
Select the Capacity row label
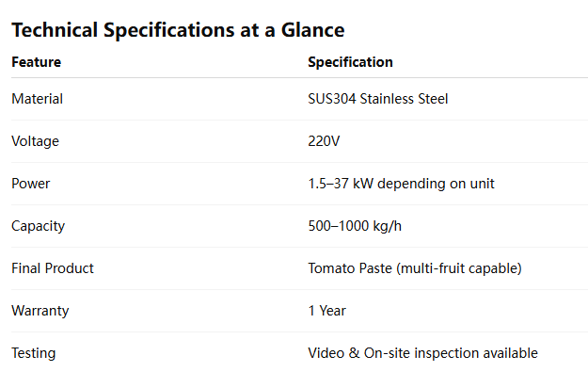(39, 226)
